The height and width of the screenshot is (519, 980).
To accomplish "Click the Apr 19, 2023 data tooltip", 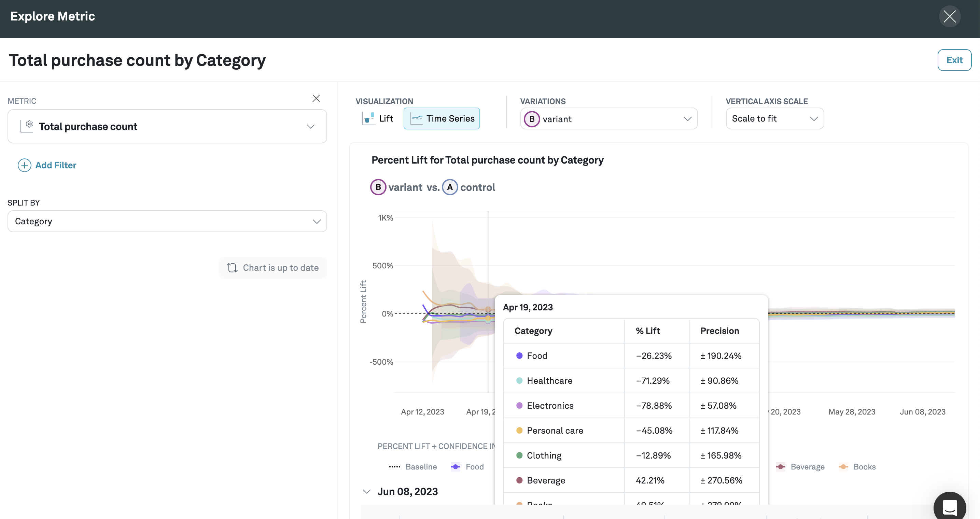I will click(x=528, y=307).
